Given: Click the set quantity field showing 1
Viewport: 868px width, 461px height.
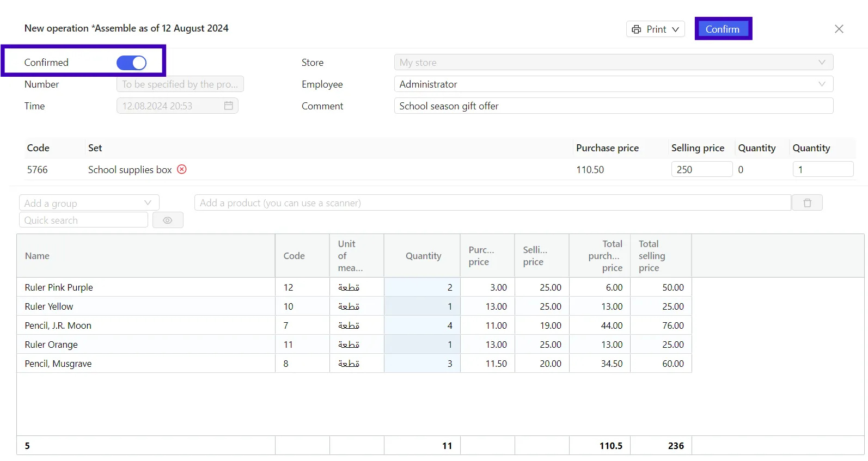Looking at the screenshot, I should (x=823, y=169).
